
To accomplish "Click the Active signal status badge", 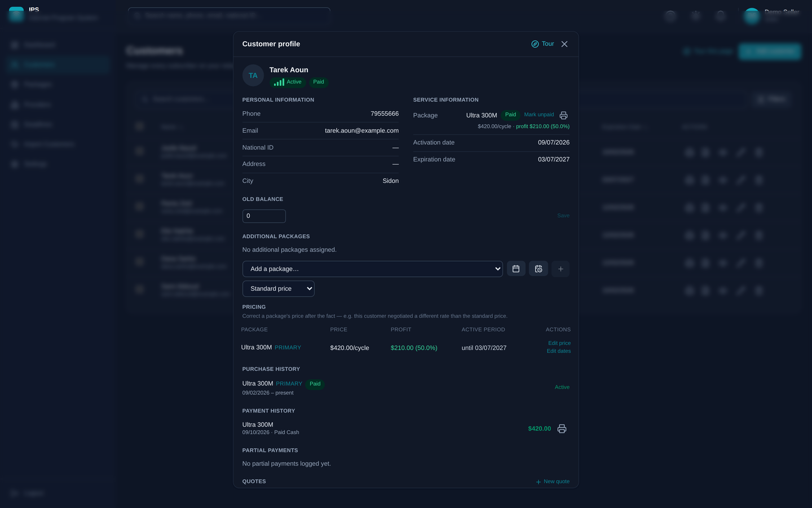I will coord(288,82).
